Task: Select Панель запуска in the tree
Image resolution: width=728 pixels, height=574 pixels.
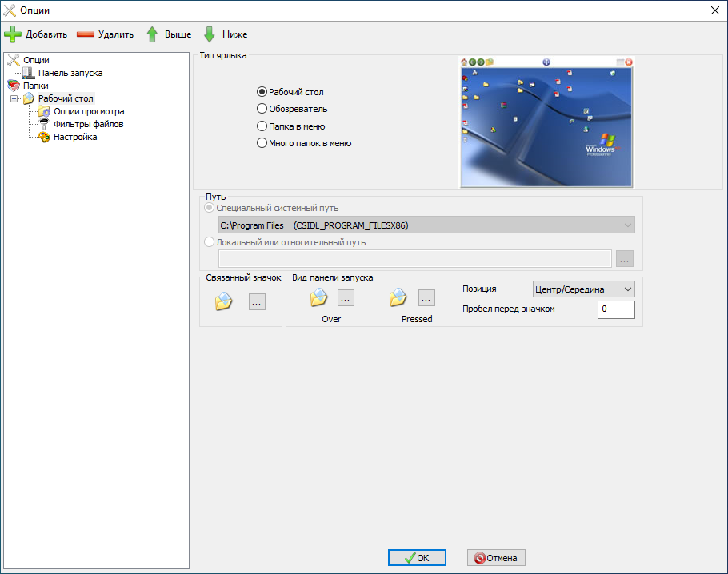Action: [x=70, y=73]
